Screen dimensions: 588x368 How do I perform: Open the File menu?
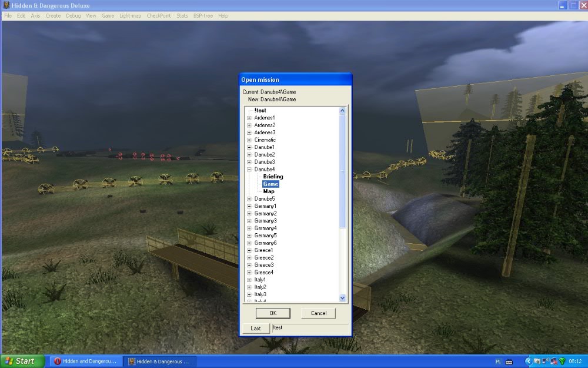coord(8,16)
